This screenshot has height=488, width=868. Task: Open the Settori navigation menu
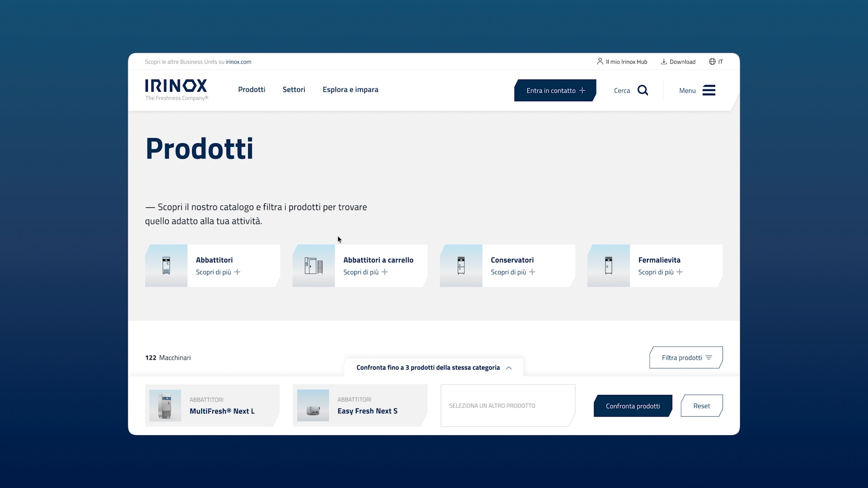[x=294, y=89]
